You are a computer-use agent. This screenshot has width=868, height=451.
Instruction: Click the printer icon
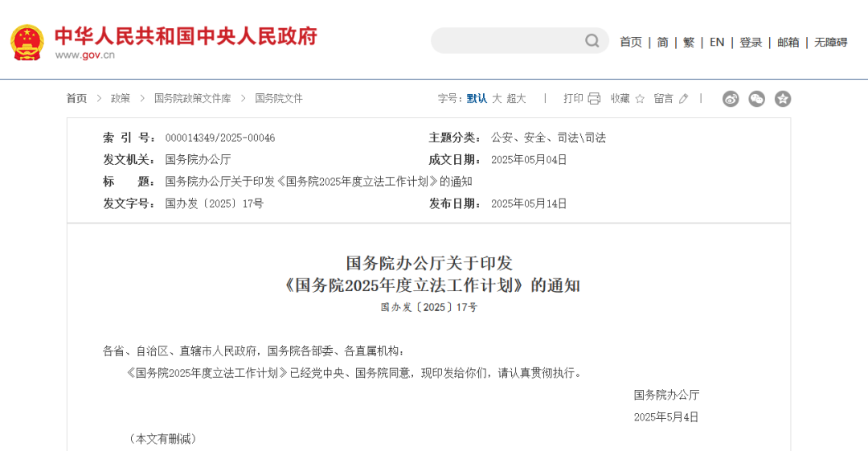(594, 99)
